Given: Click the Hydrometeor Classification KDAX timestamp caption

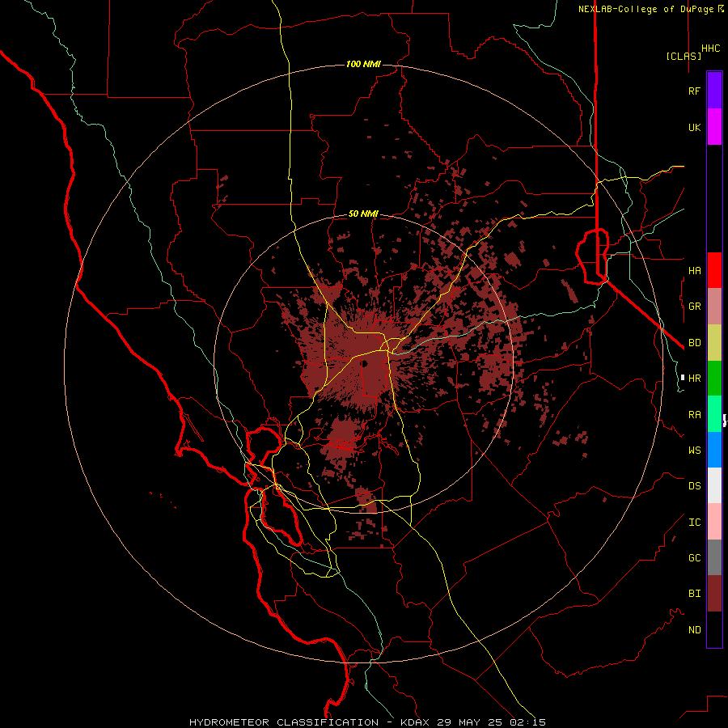Looking at the screenshot, I should coord(368,722).
